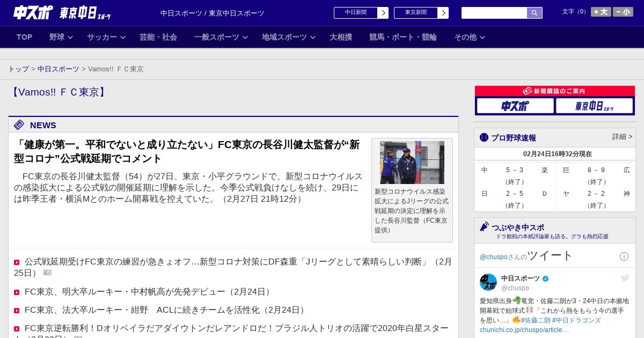Open the 芸能・社会 menu item

click(158, 37)
